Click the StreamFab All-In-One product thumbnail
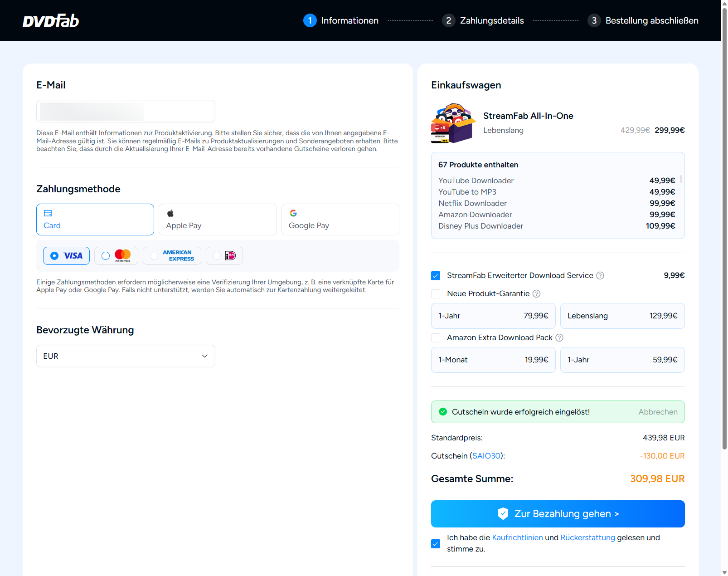This screenshot has height=576, width=728. click(x=454, y=123)
